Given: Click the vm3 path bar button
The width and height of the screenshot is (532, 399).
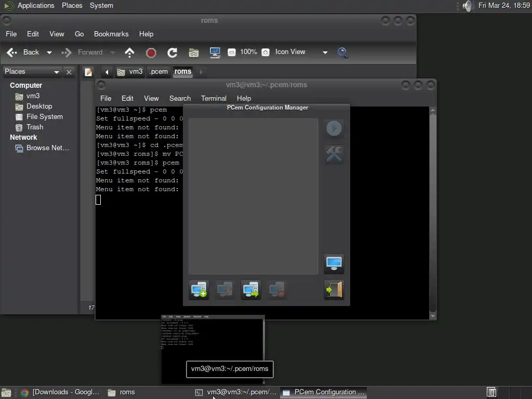Looking at the screenshot, I should (130, 72).
